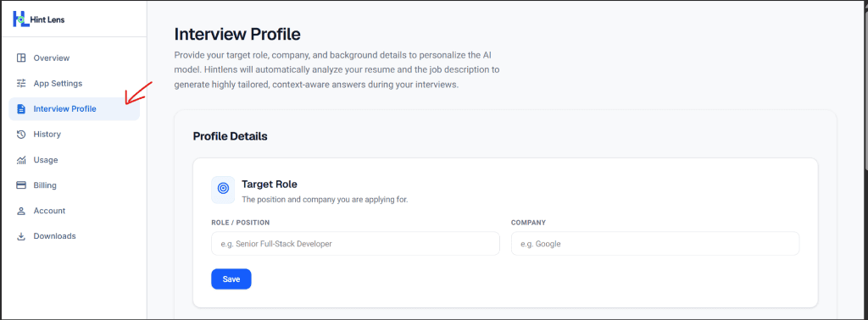Click the Interview Profile document icon
868x320 pixels.
[21, 109]
